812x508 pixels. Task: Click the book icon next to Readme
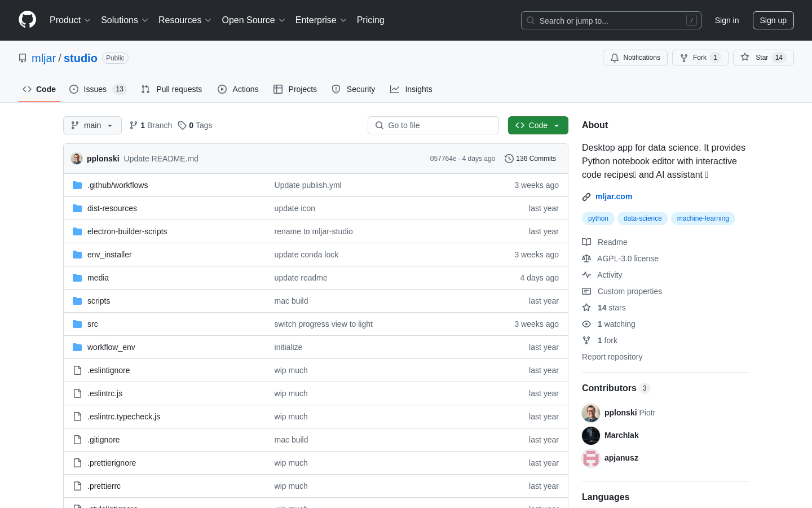pos(586,242)
